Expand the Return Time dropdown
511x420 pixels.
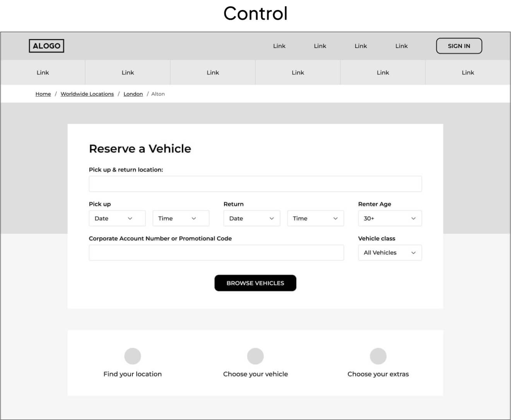pos(315,218)
